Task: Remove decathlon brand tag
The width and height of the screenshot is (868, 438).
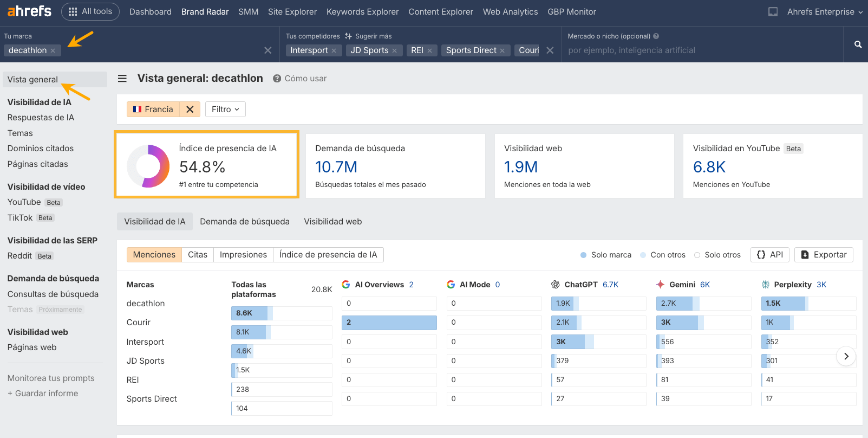Action: 53,51
